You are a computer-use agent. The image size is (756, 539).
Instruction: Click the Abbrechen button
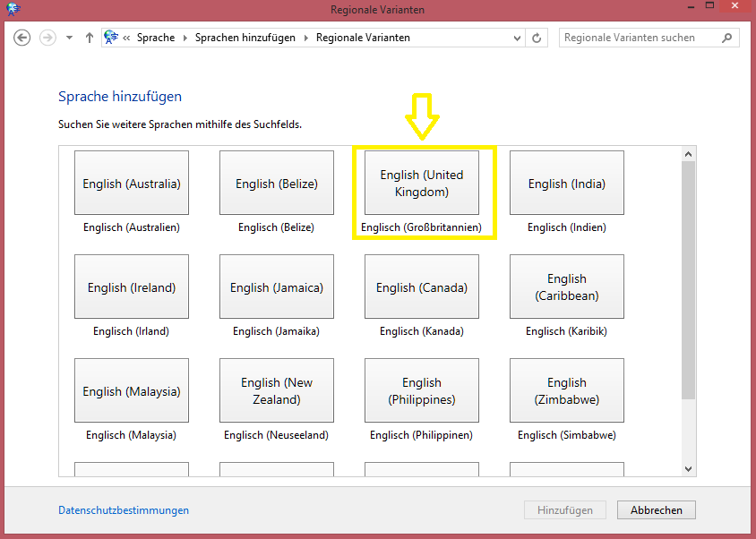(x=657, y=510)
